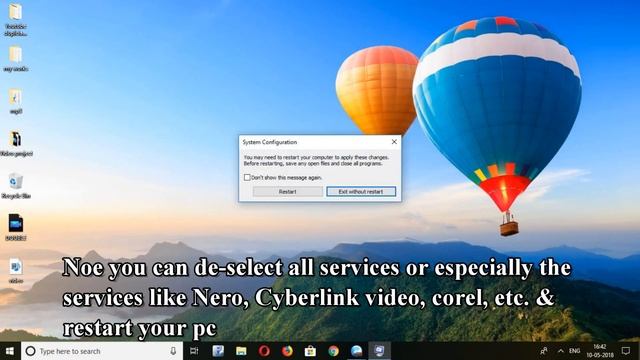The height and width of the screenshot is (360, 640).
Task: Open the Action Center notifications
Action: point(626,351)
